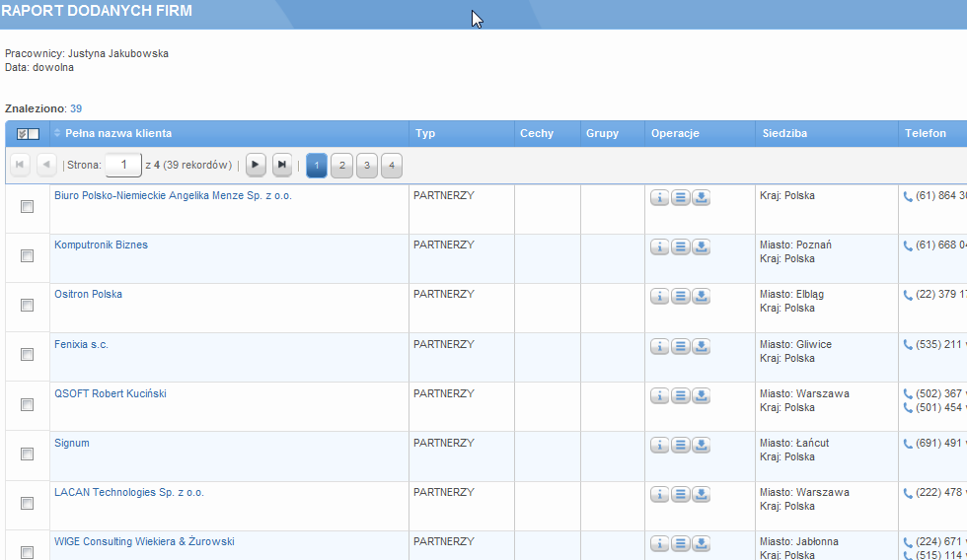Image resolution: width=967 pixels, height=560 pixels.
Task: Open Ositron Polska client link
Action: [88, 294]
